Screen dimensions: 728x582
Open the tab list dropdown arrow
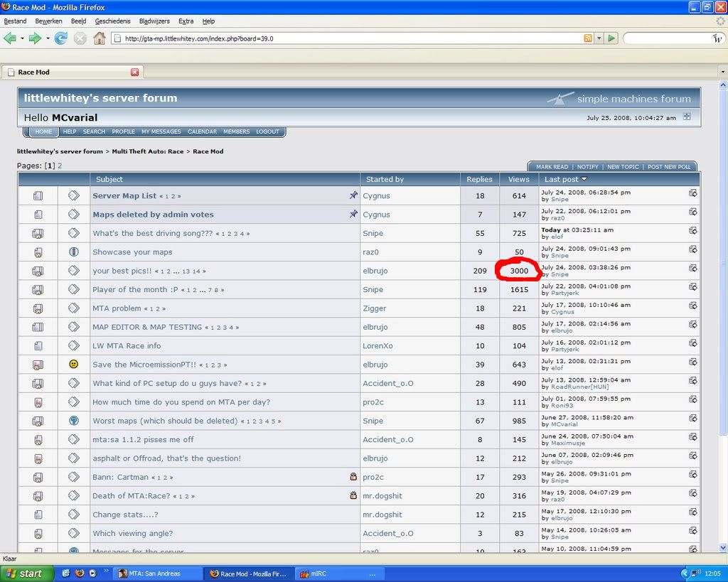[x=722, y=72]
